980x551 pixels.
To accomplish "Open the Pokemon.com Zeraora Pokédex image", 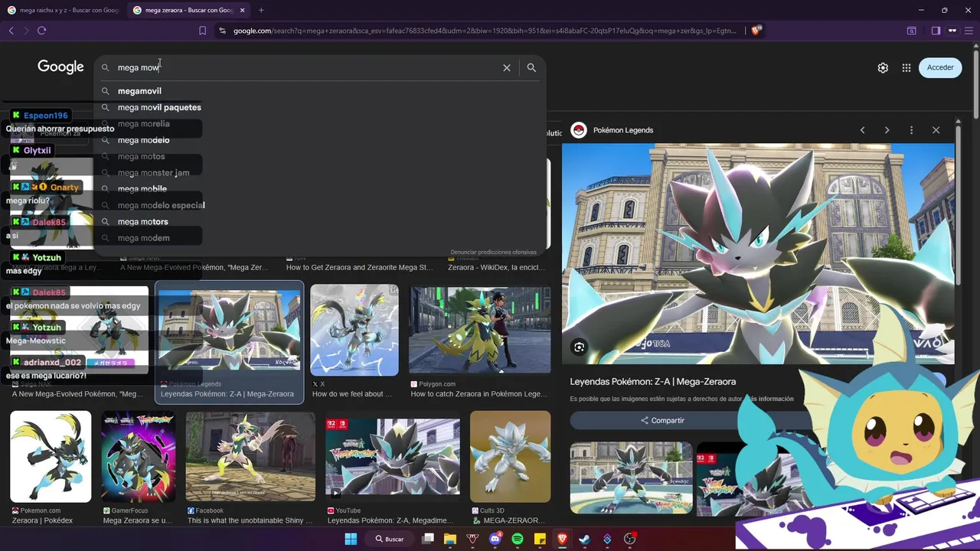I will 51,457.
